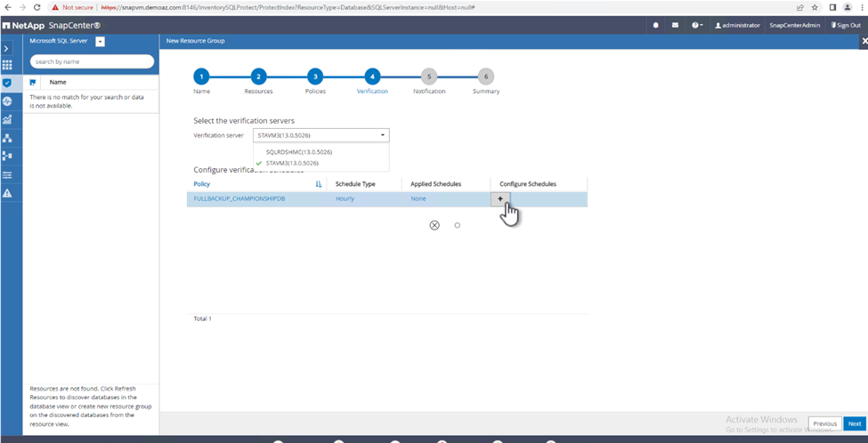
Task: Click Sign Out in the header
Action: (x=846, y=26)
